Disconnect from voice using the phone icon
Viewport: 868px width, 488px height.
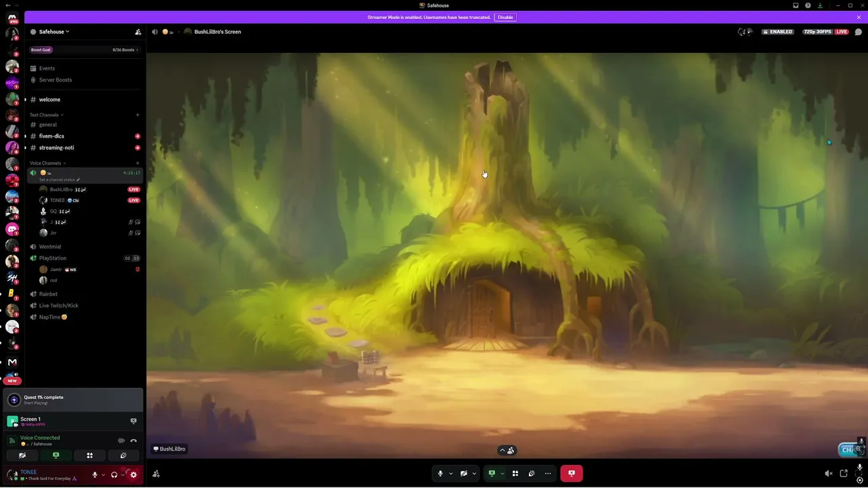pyautogui.click(x=134, y=441)
